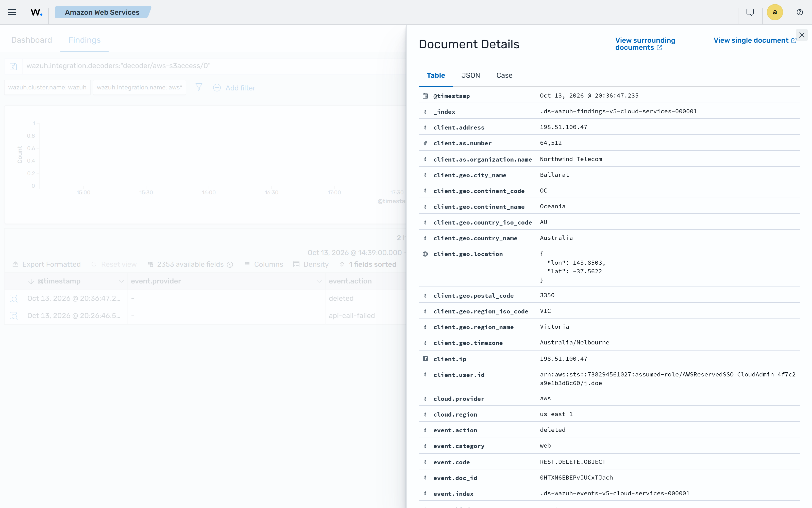Click the client.ip field type icon
This screenshot has width=812, height=508.
coord(425,358)
